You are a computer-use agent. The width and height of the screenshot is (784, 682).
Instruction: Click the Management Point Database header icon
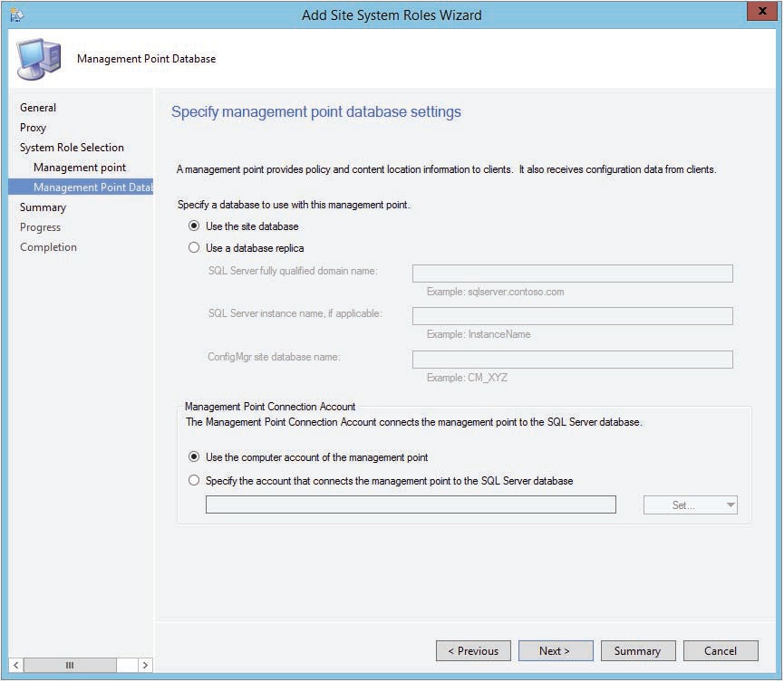(38, 56)
